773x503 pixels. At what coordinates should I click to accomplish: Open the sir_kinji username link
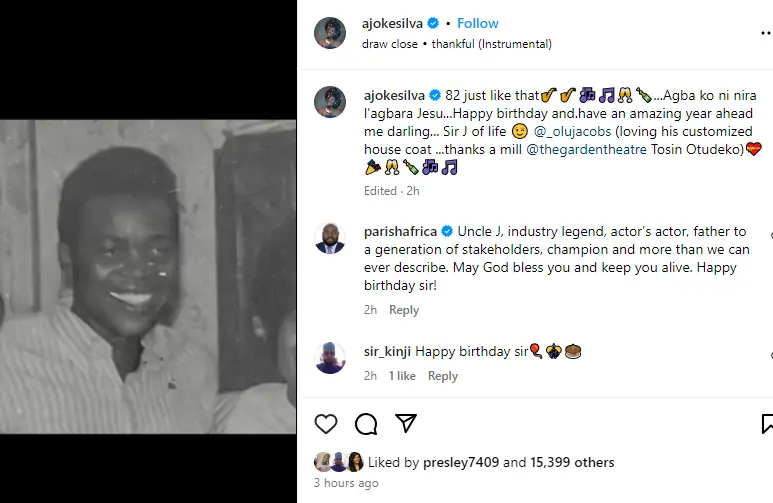[386, 351]
